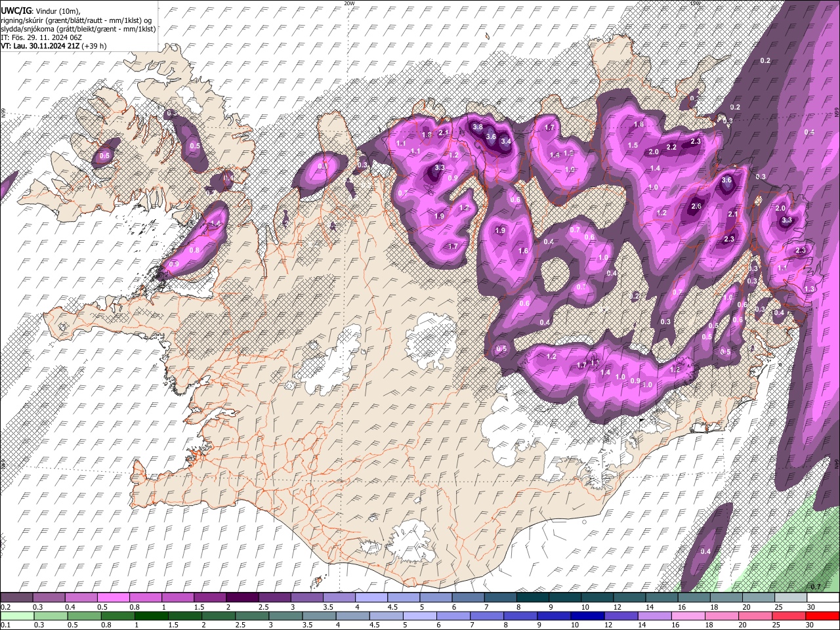Click the 3.8 precipitation value on the map
Image resolution: width=840 pixels, height=630 pixels.
point(478,127)
